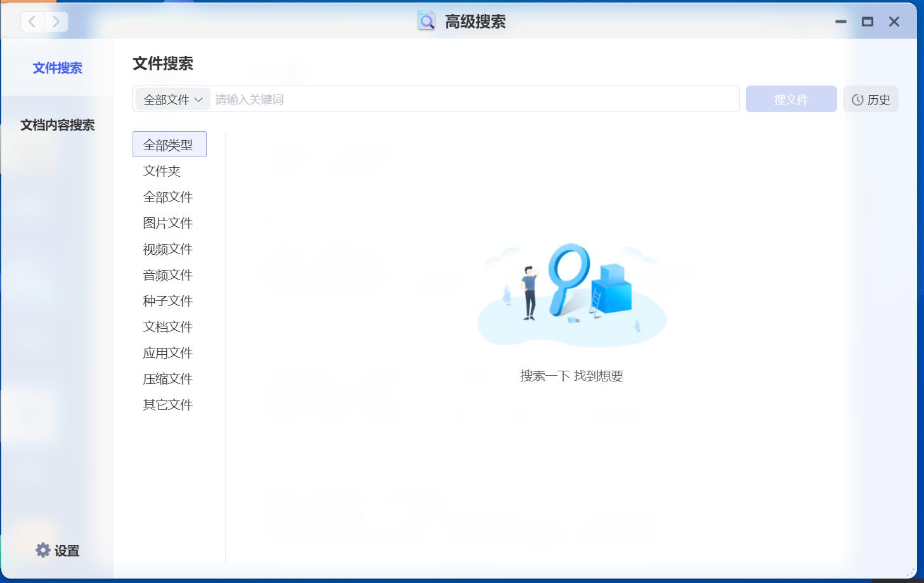Open settings via the gear icon
924x583 pixels.
click(42, 550)
